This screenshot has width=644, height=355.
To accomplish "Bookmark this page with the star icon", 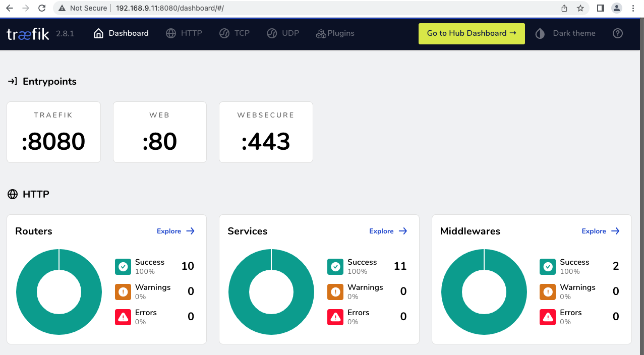I will point(580,8).
